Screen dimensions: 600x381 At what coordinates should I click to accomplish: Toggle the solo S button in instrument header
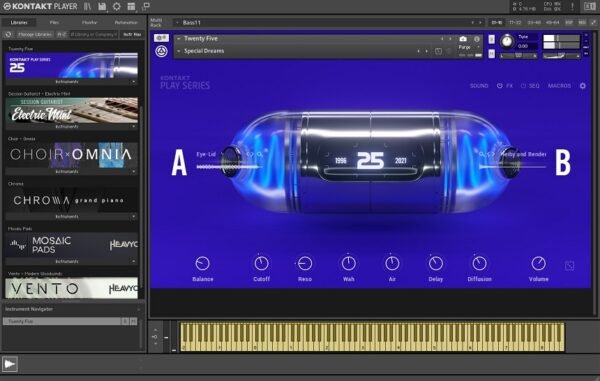click(x=492, y=39)
